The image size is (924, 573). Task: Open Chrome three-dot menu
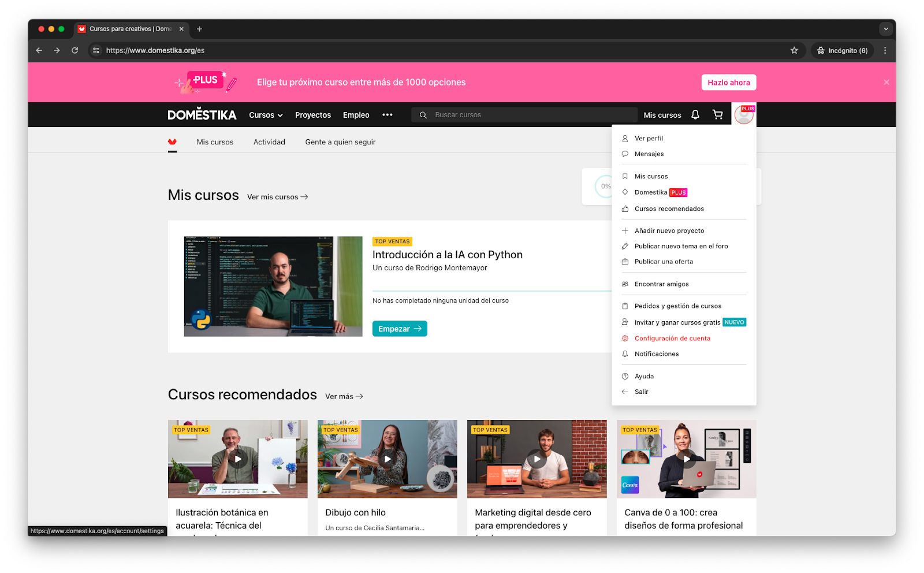point(885,50)
